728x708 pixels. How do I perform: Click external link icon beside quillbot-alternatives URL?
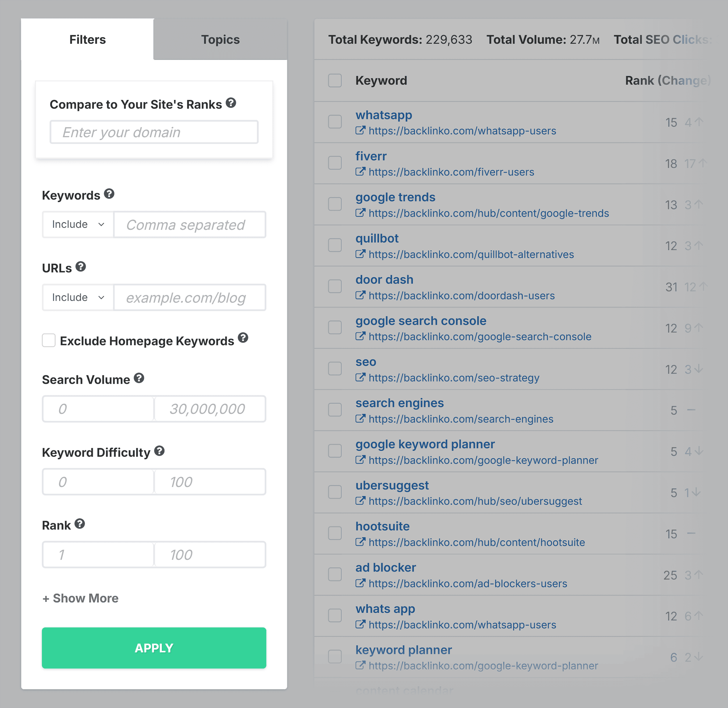[x=361, y=254]
